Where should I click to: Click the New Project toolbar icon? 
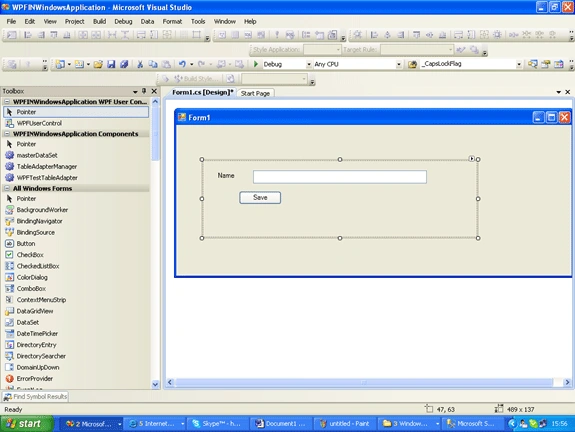click(x=60, y=65)
